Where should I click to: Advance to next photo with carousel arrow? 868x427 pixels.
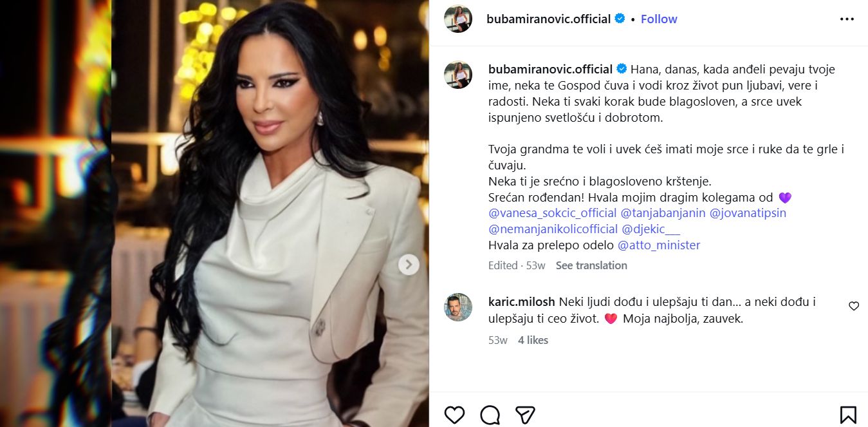point(409,265)
